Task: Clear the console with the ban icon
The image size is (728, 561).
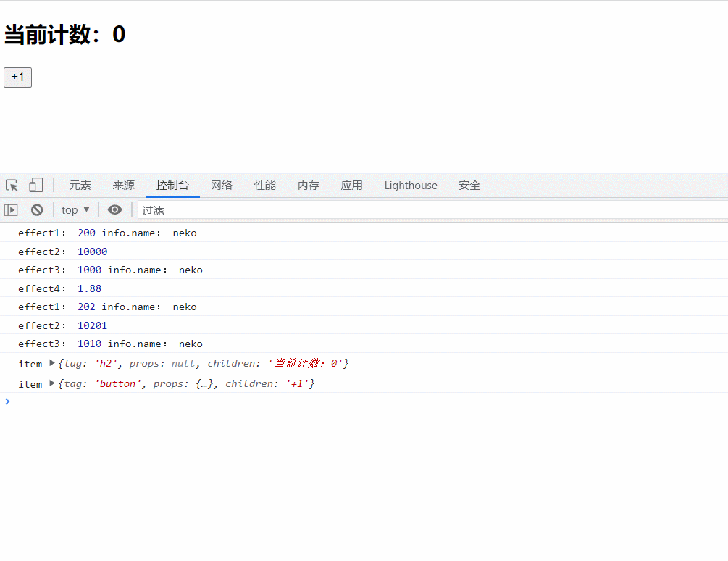Action: point(37,210)
